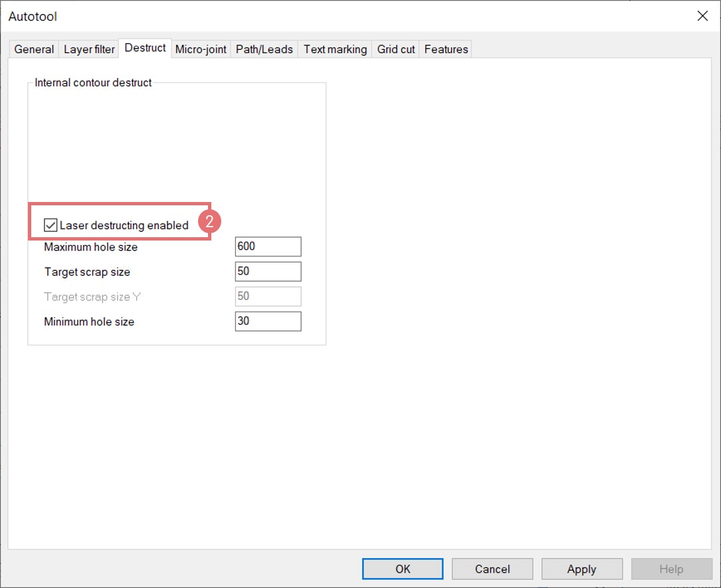Open the Path/Leads tab
This screenshot has height=588, width=721.
click(x=264, y=49)
